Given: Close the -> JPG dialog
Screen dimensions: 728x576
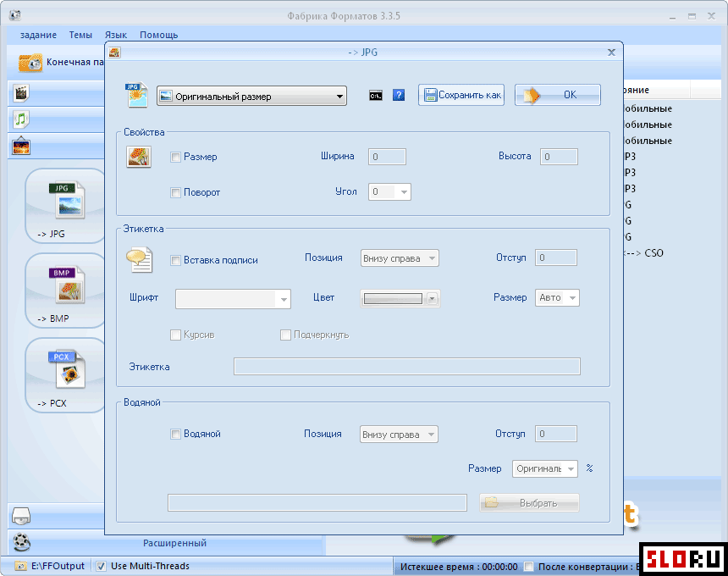Looking at the screenshot, I should 611,53.
